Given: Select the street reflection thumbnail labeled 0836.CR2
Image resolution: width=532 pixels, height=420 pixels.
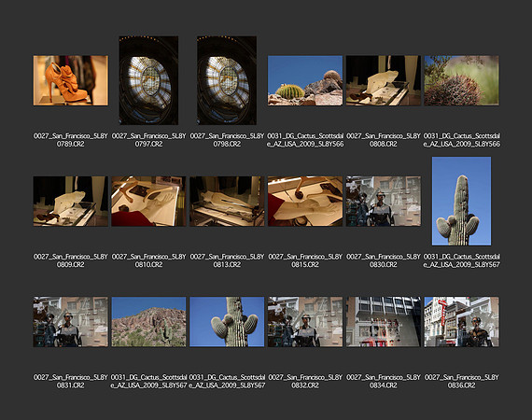Looking at the screenshot, I should 461,322.
